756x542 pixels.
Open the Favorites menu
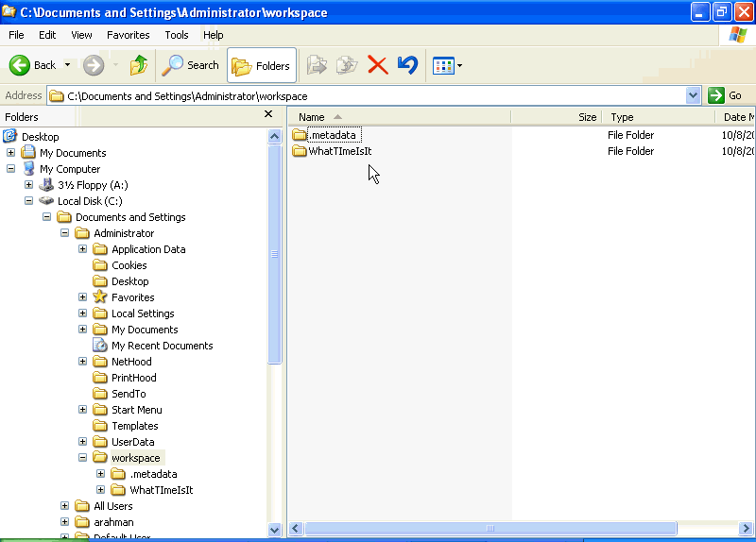(x=128, y=35)
